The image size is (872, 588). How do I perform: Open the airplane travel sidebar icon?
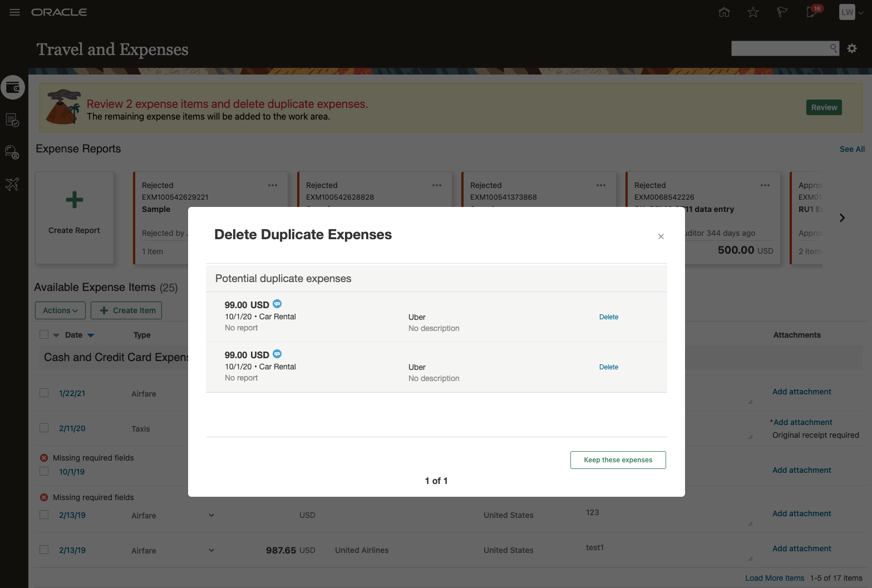pyautogui.click(x=12, y=184)
